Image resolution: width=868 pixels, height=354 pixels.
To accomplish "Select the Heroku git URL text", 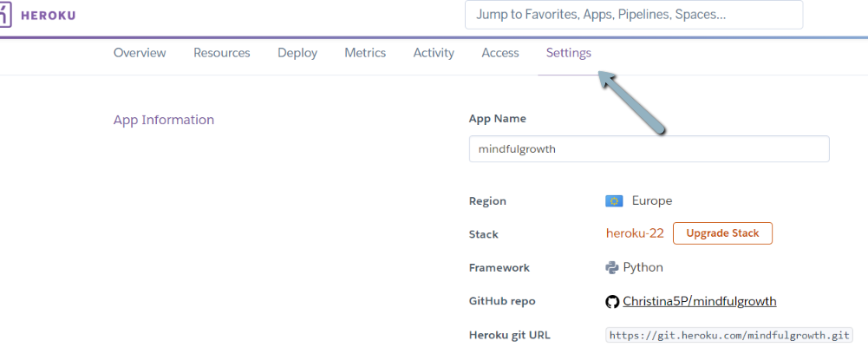I will click(x=729, y=335).
